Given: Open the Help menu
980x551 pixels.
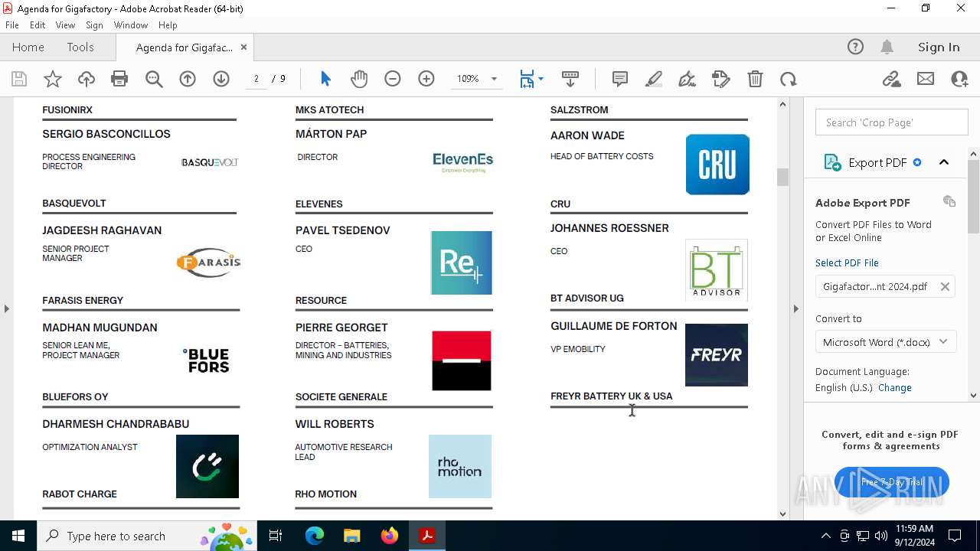Looking at the screenshot, I should pyautogui.click(x=168, y=25).
